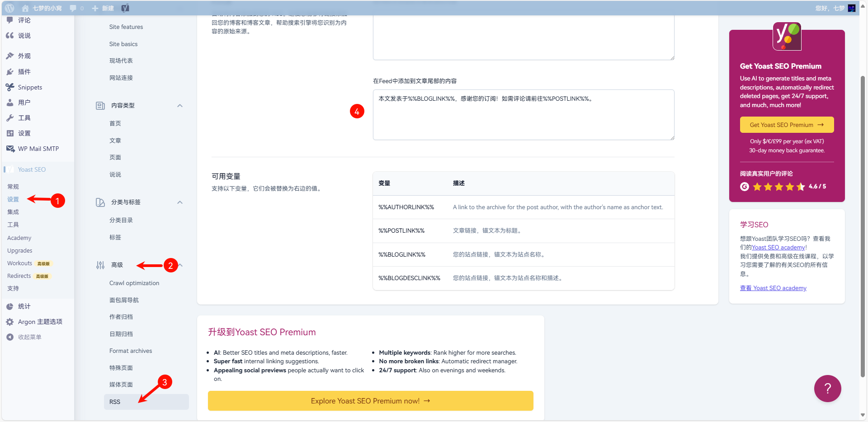Open 面包屑导航 settings
Screen dimensions: 868x422
124,300
